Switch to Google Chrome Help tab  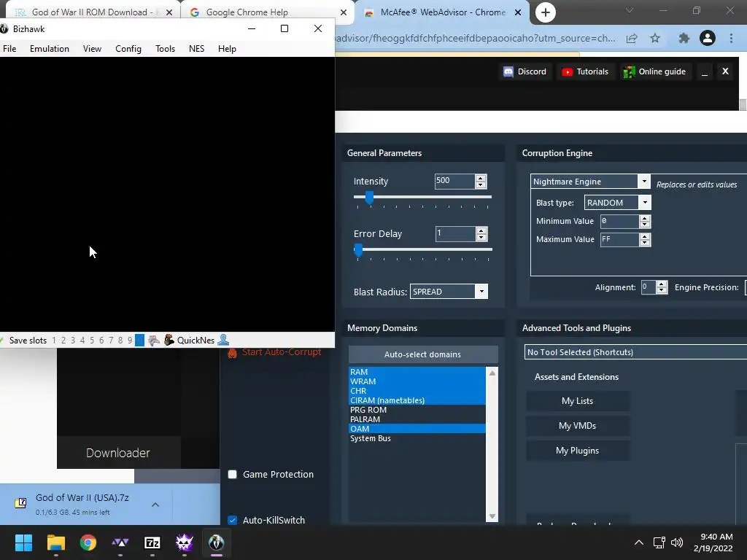click(267, 12)
